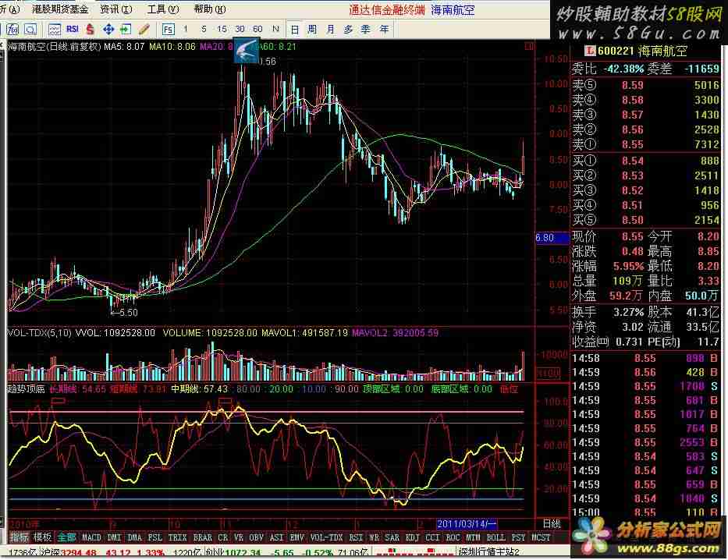
Task: Click the red dollar sign icon
Action: pos(90,30)
